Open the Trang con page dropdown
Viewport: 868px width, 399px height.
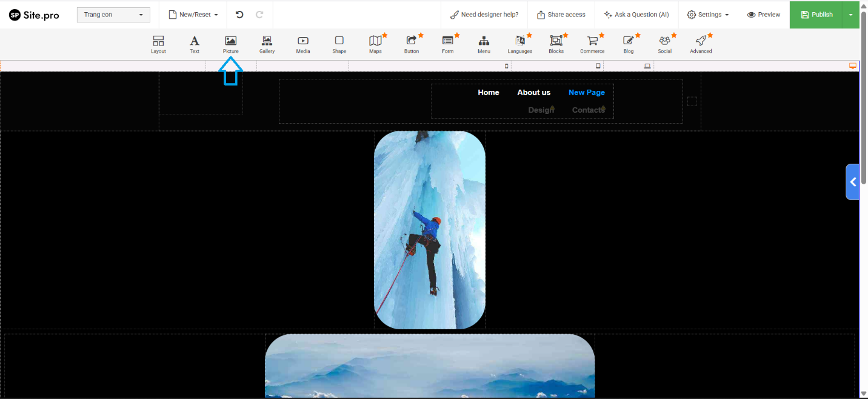pos(113,15)
